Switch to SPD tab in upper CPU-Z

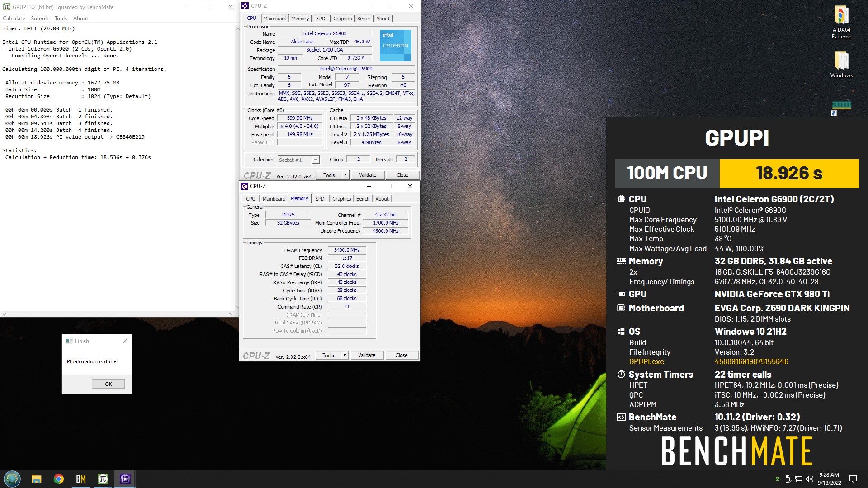321,19
